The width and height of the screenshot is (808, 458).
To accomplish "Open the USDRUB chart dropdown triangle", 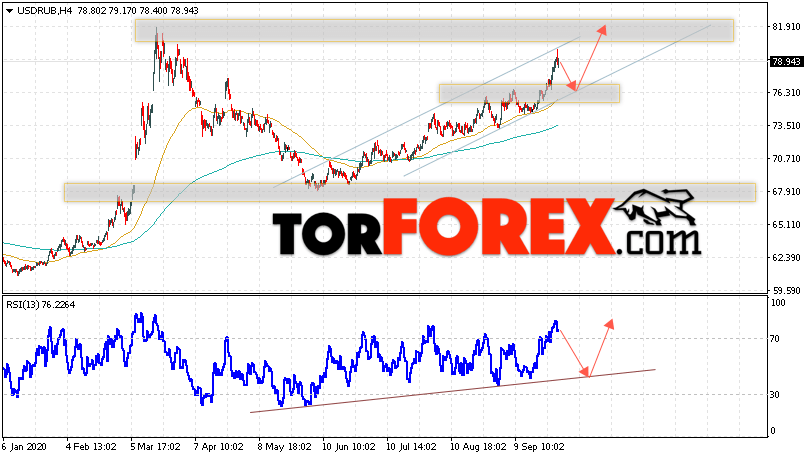I will [10, 11].
